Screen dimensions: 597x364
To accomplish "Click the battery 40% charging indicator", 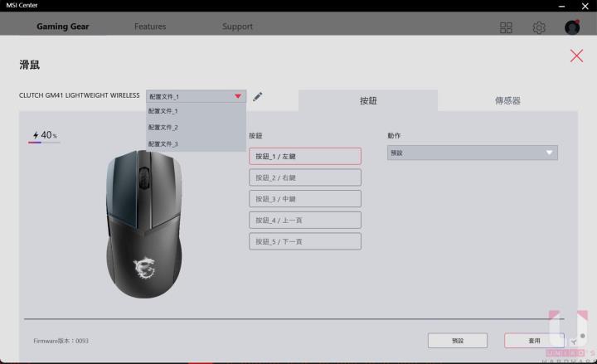I will click(45, 136).
